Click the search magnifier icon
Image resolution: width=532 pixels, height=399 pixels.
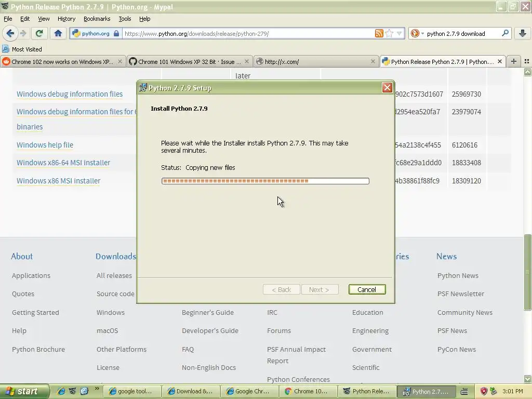(x=505, y=33)
